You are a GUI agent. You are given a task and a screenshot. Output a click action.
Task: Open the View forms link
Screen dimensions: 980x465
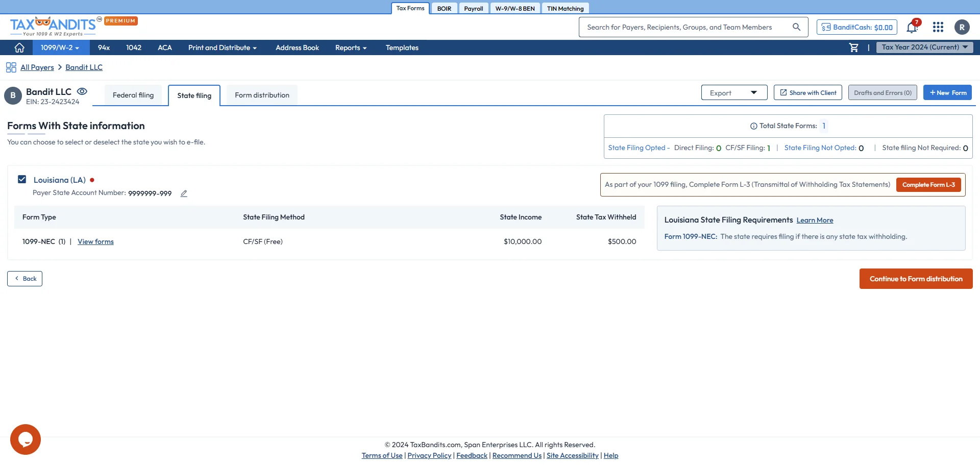[95, 242]
